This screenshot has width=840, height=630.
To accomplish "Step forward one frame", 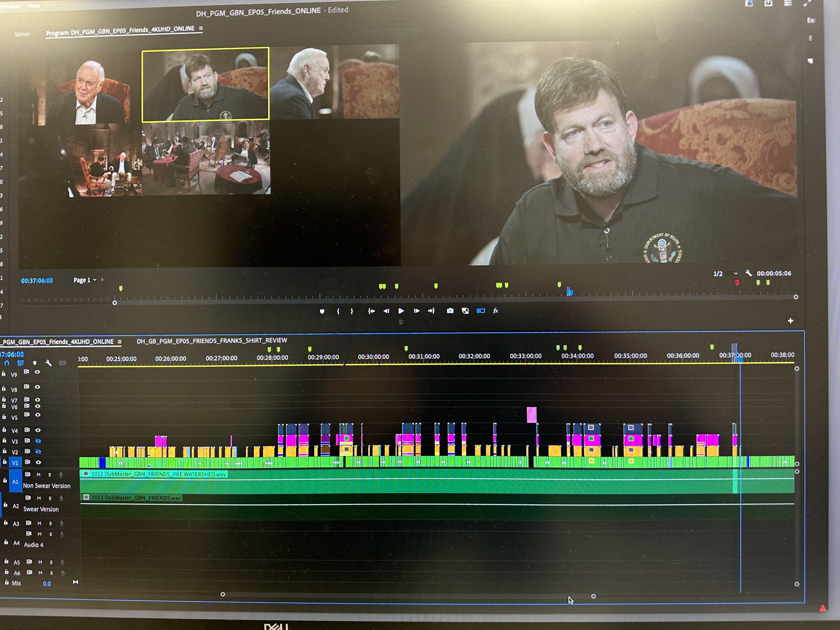I will pos(417,311).
